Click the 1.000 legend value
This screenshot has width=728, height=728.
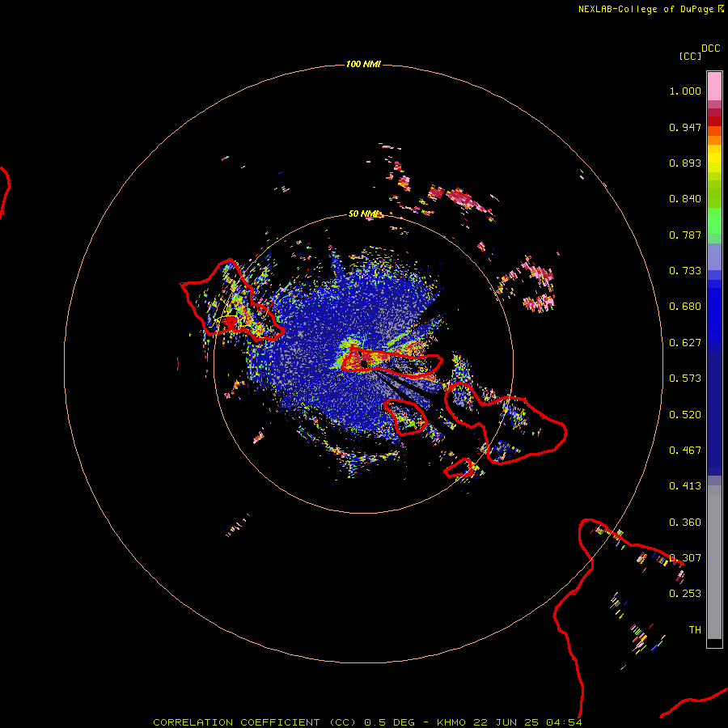point(685,91)
